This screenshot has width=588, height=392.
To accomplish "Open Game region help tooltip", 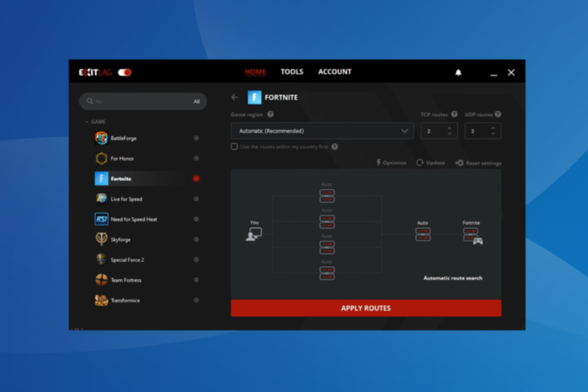I will point(270,114).
